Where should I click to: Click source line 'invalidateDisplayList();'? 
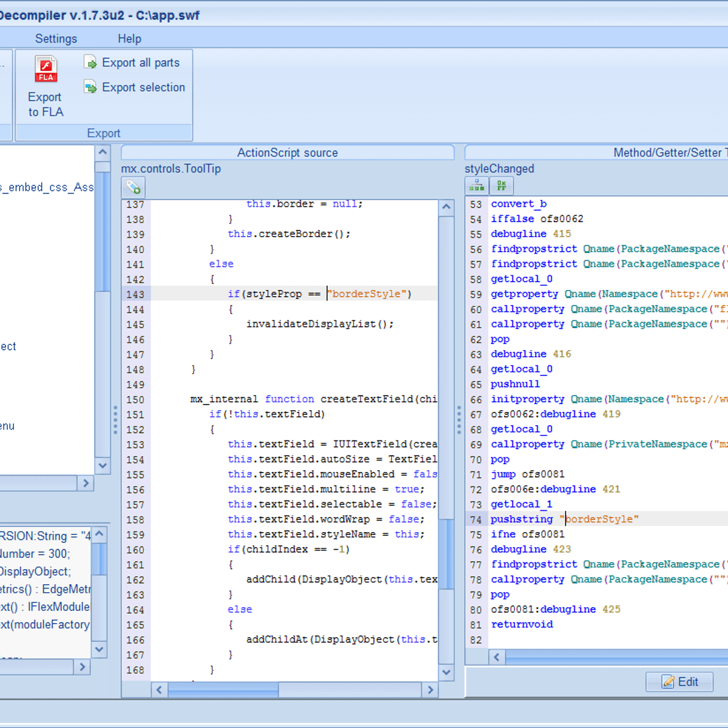[320, 324]
